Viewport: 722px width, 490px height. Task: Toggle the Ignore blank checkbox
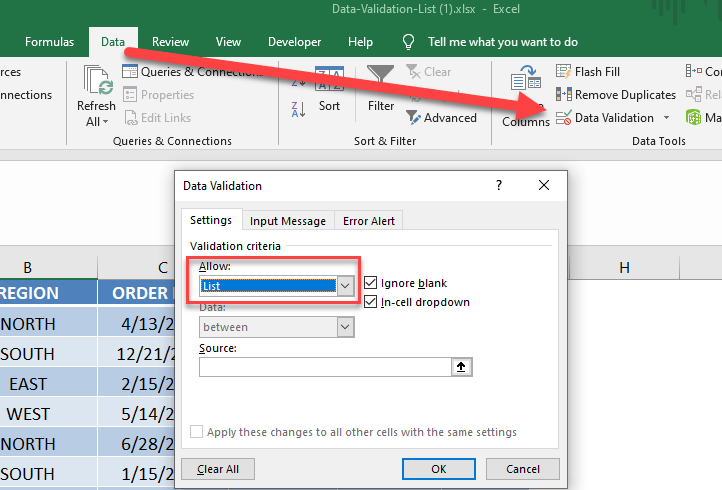(x=371, y=283)
